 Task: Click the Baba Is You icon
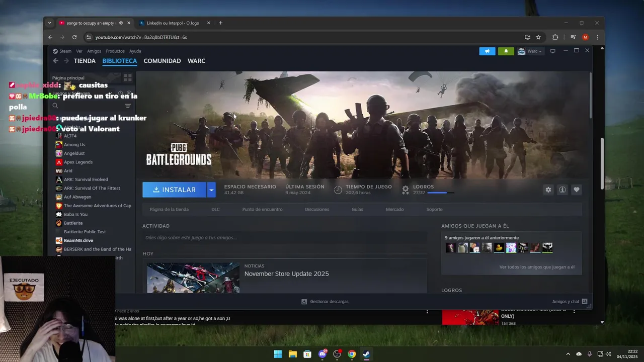(59, 215)
